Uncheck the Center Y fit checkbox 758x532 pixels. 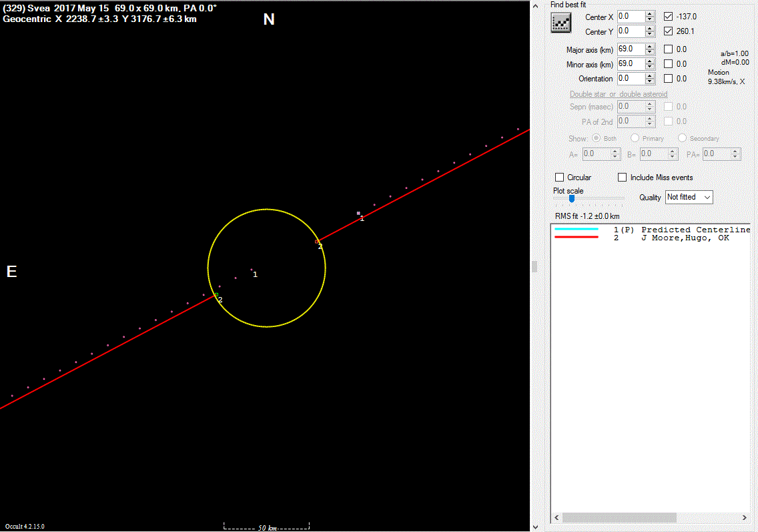pos(669,31)
